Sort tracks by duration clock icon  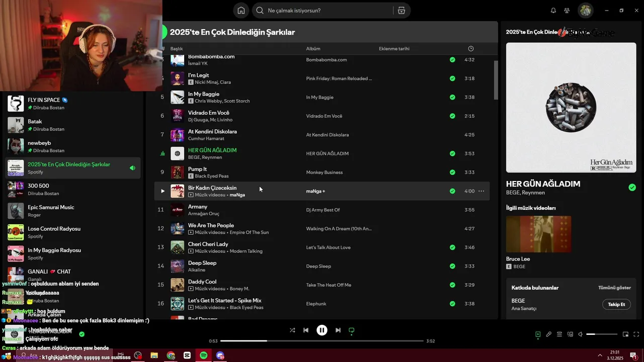[471, 49]
